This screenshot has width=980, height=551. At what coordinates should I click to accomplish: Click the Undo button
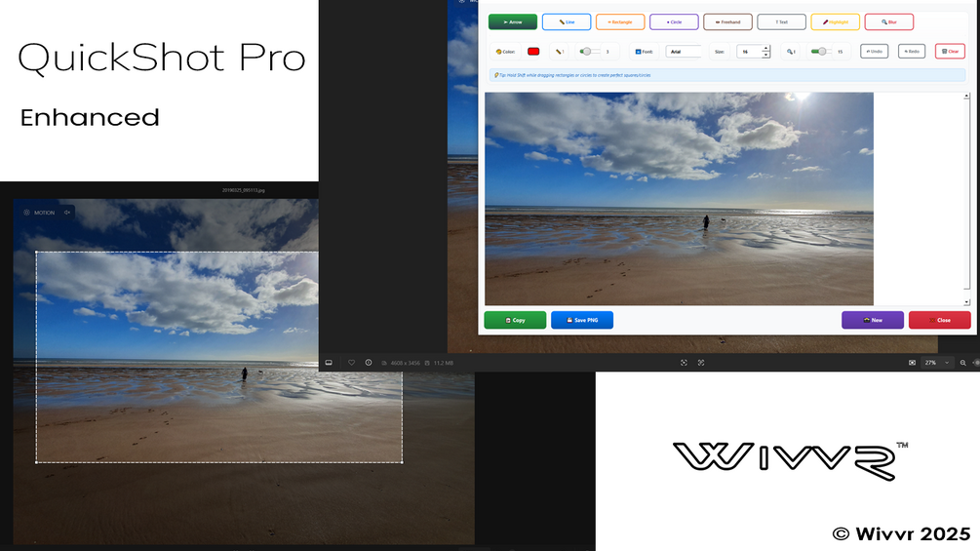pos(874,52)
